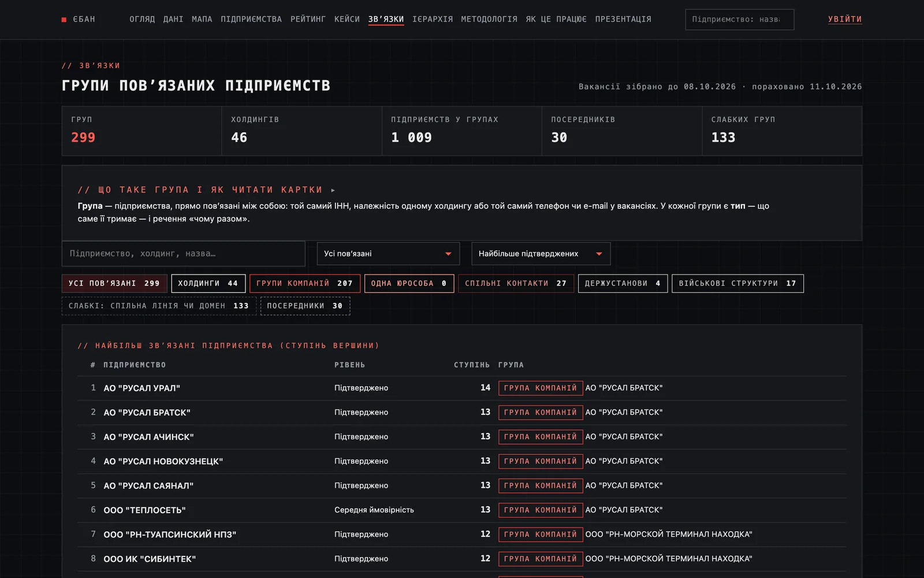Click the ХОЛДИНГІВ 46 stat card
924x578 pixels.
point(301,131)
